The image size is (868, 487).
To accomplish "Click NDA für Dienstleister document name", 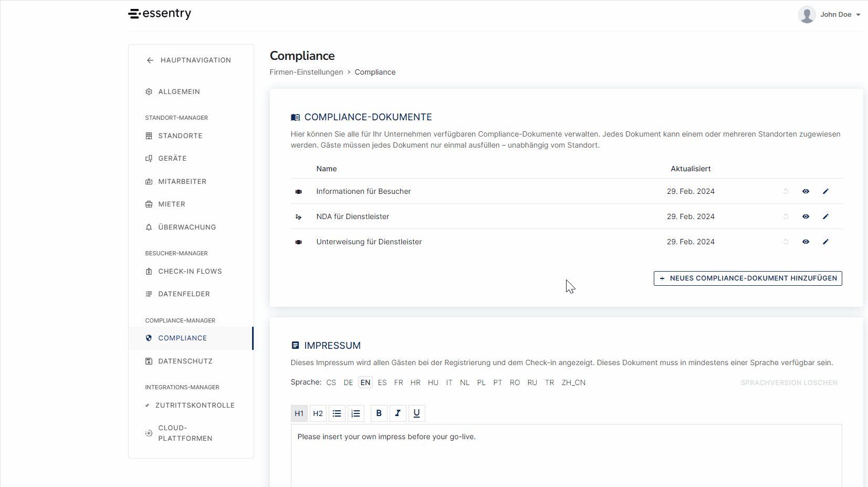I will coord(352,217).
